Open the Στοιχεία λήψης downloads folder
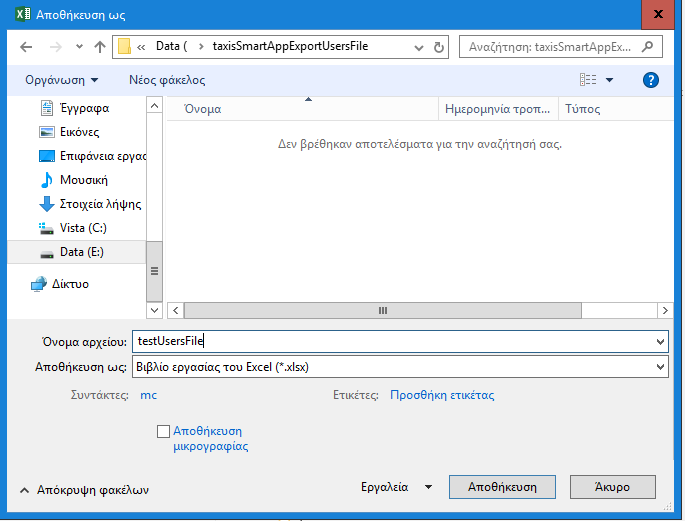Image resolution: width=685 pixels, height=521 pixels. click(100, 204)
